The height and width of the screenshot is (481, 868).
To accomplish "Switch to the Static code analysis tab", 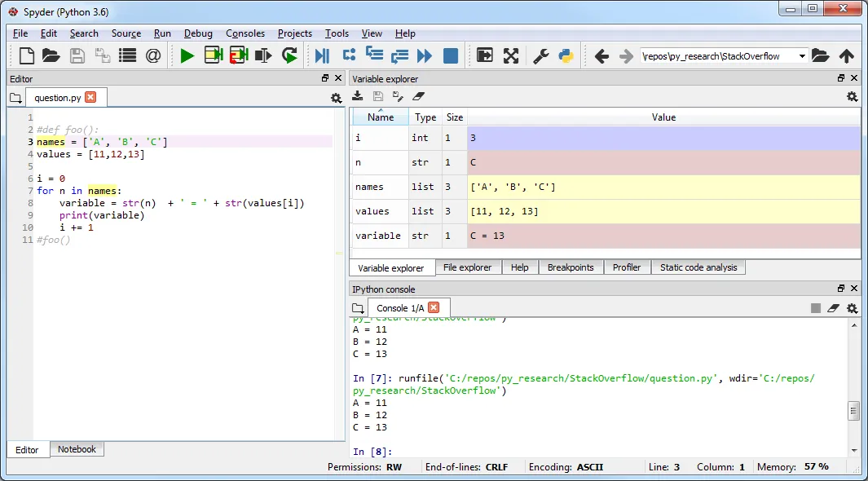I will coord(698,267).
